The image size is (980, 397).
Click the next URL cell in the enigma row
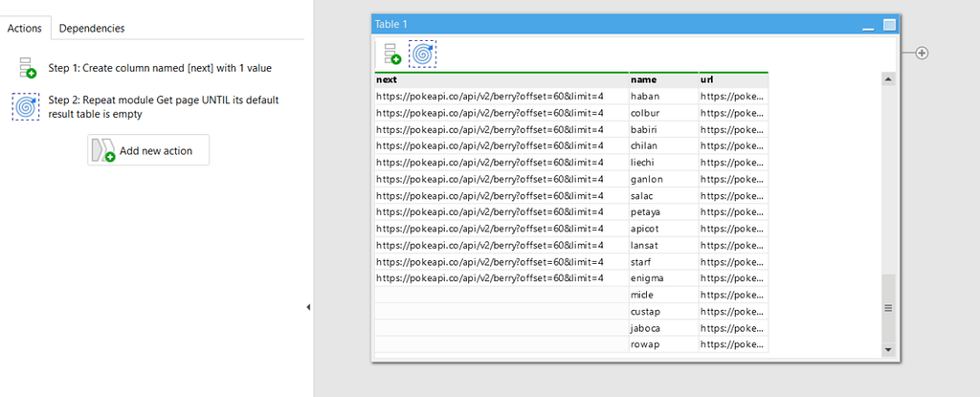[501, 278]
